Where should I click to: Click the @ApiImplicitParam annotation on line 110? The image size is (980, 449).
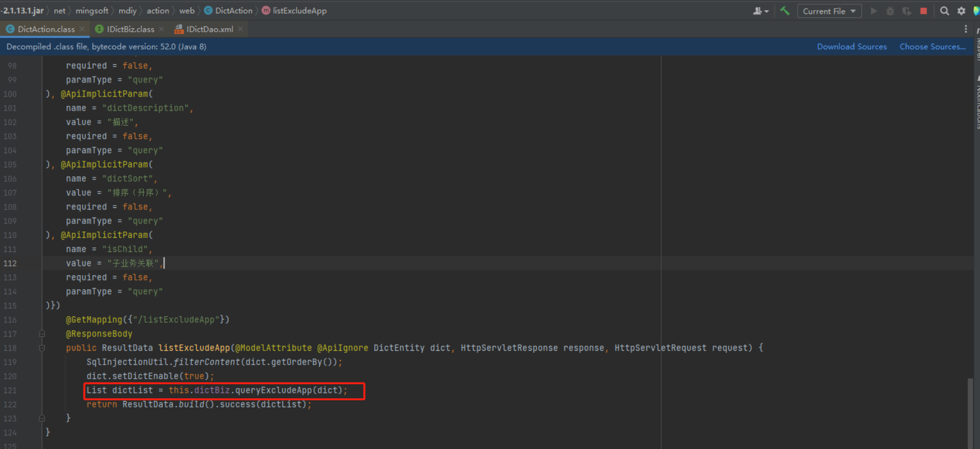point(104,235)
